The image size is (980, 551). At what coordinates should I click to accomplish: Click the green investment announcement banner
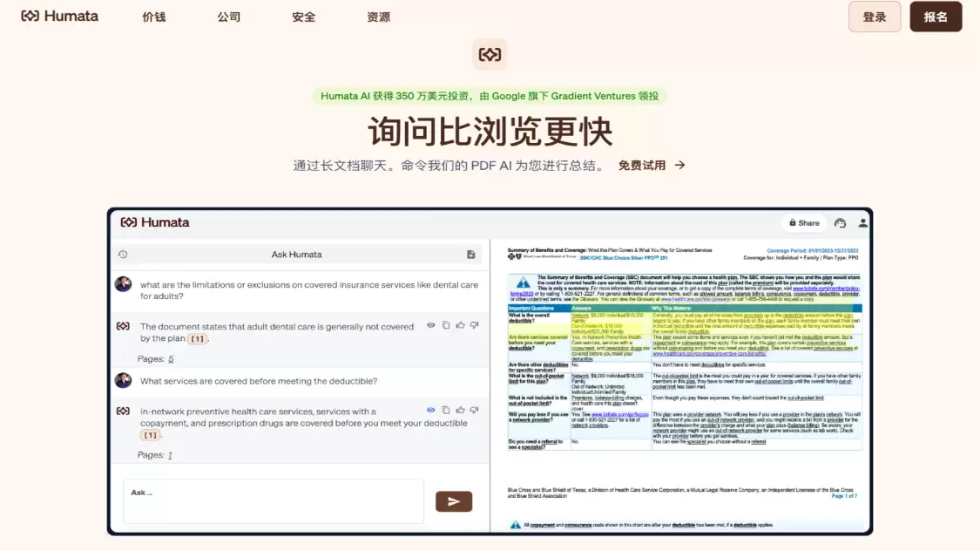(x=490, y=95)
